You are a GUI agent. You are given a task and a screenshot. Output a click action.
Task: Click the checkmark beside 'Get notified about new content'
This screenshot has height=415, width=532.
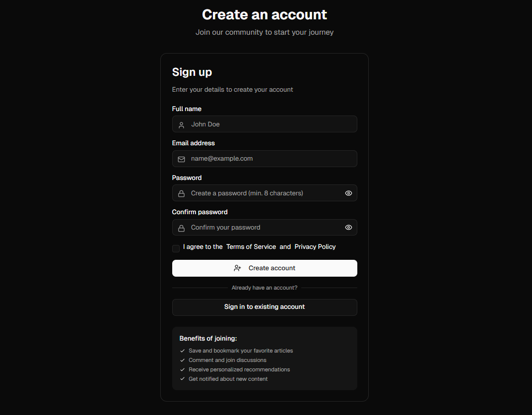click(x=182, y=379)
